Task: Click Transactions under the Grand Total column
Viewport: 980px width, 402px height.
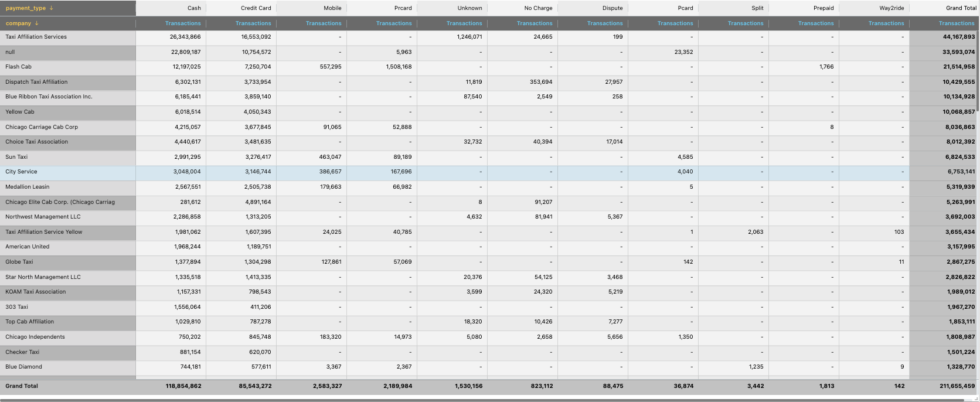Action: coord(956,23)
